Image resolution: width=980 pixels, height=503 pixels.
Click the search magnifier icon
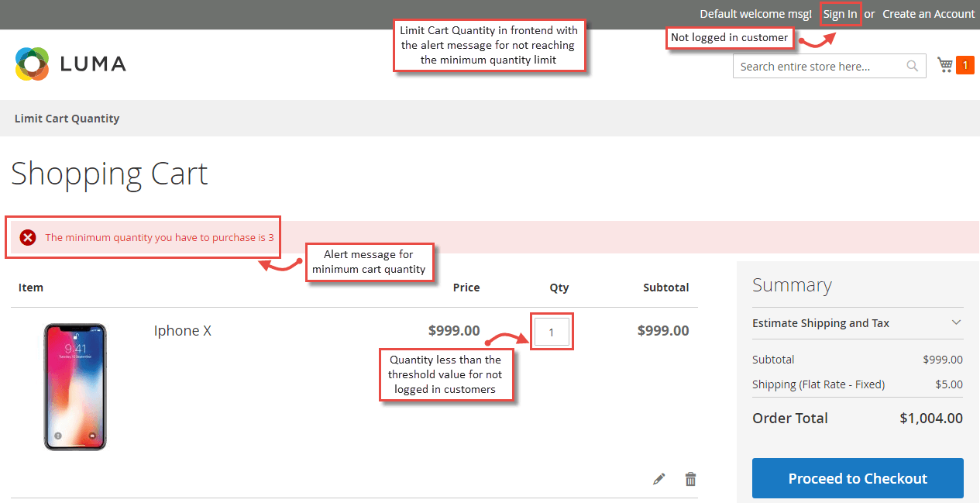913,66
